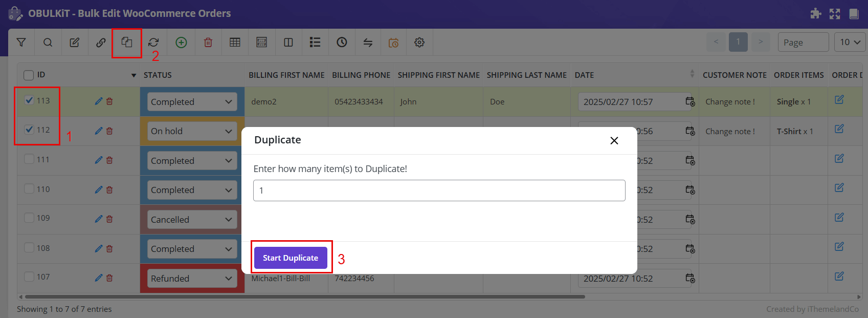
Task: Check the order 108 checkbox
Action: click(29, 248)
